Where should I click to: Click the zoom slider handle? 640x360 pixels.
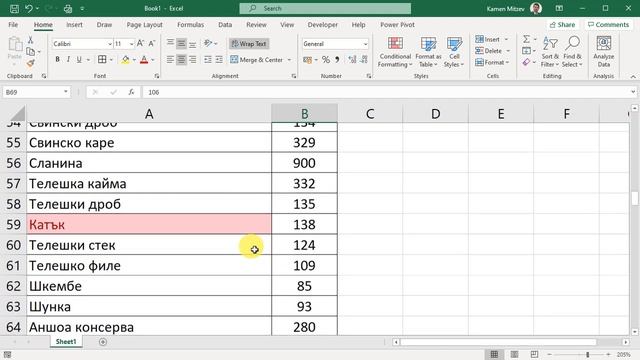[588, 354]
